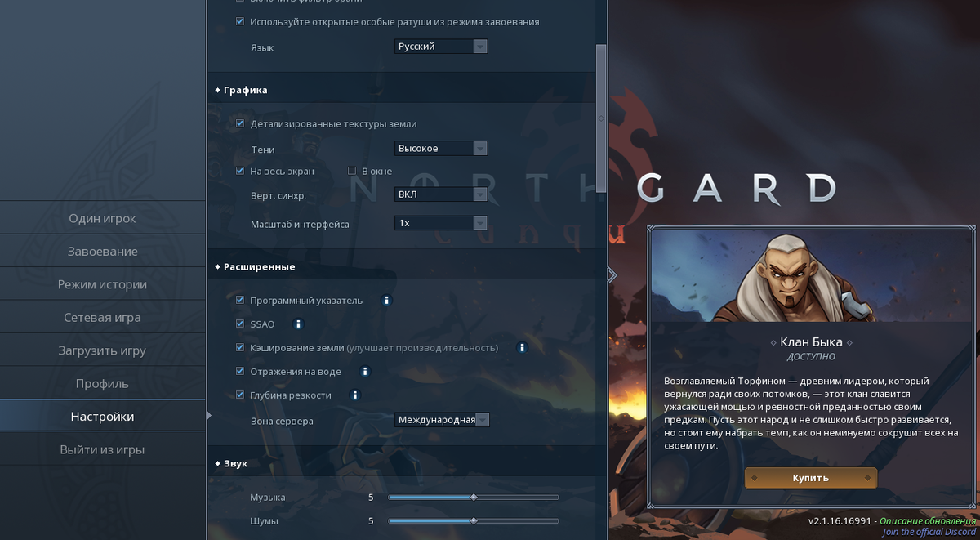Click the Шумы volume slider
Screen dimensions: 980x540
point(474,520)
